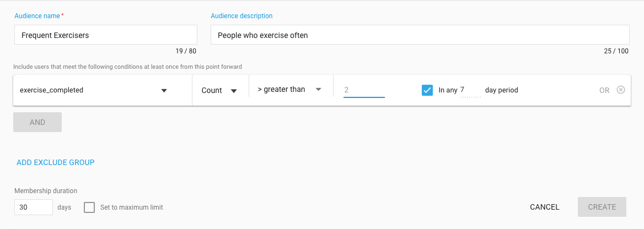This screenshot has height=230, width=644.
Task: Click the Membership duration days field
Action: (x=34, y=207)
